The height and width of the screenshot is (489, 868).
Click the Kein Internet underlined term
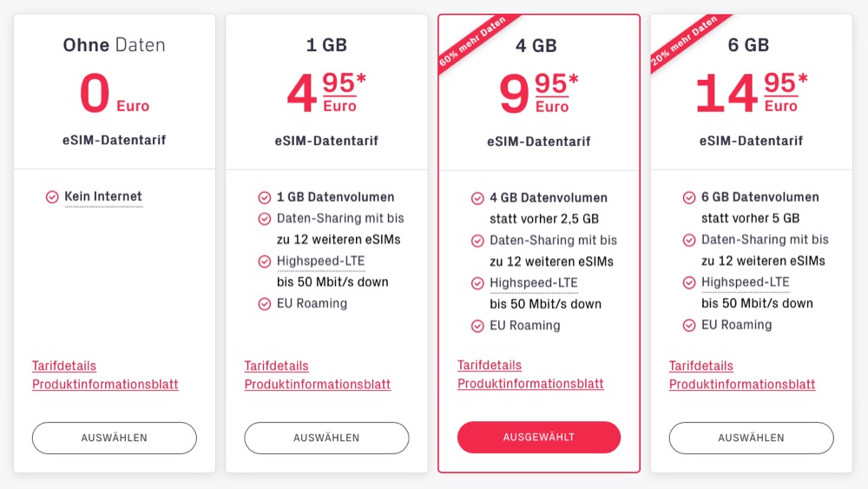103,197
